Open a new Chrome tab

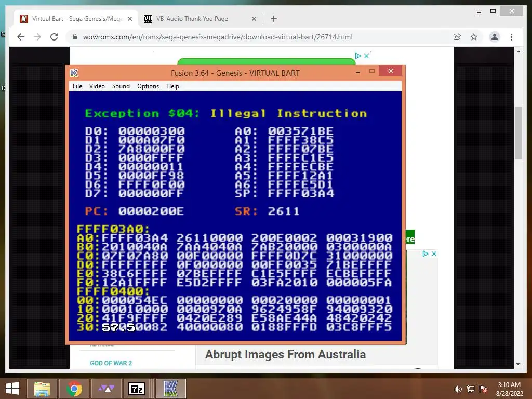point(274,19)
